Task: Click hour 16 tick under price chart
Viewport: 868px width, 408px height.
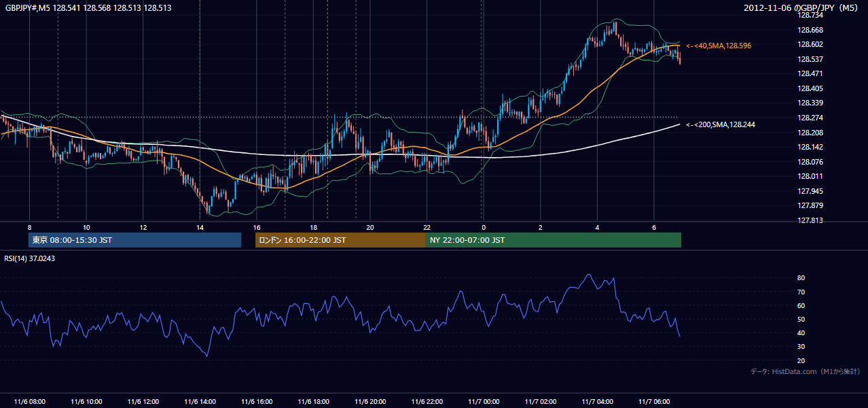Action: click(256, 227)
